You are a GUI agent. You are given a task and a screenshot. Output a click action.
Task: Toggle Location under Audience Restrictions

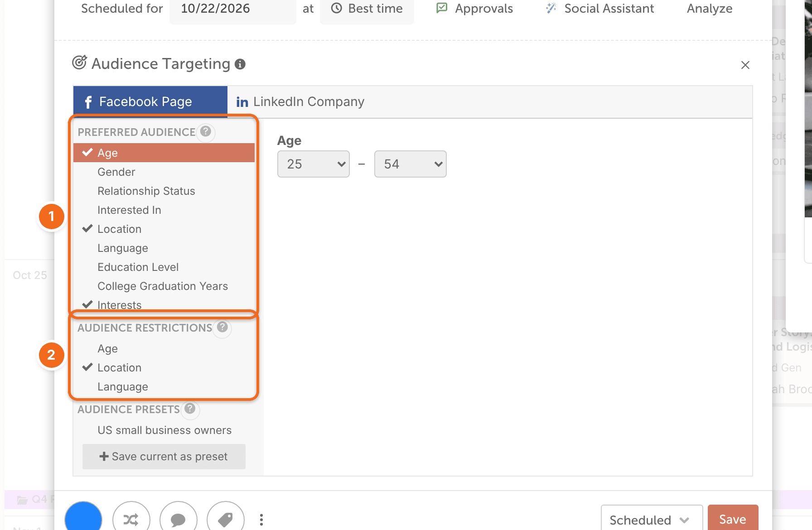point(164,367)
